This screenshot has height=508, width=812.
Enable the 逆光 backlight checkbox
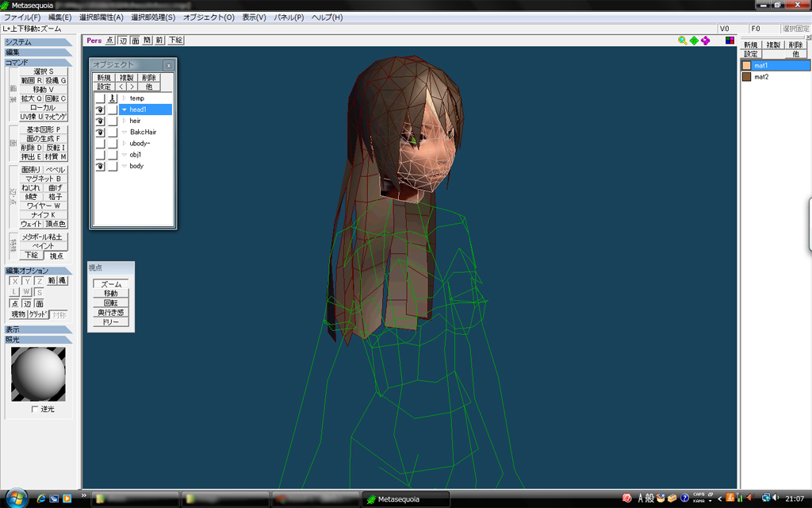tap(34, 409)
